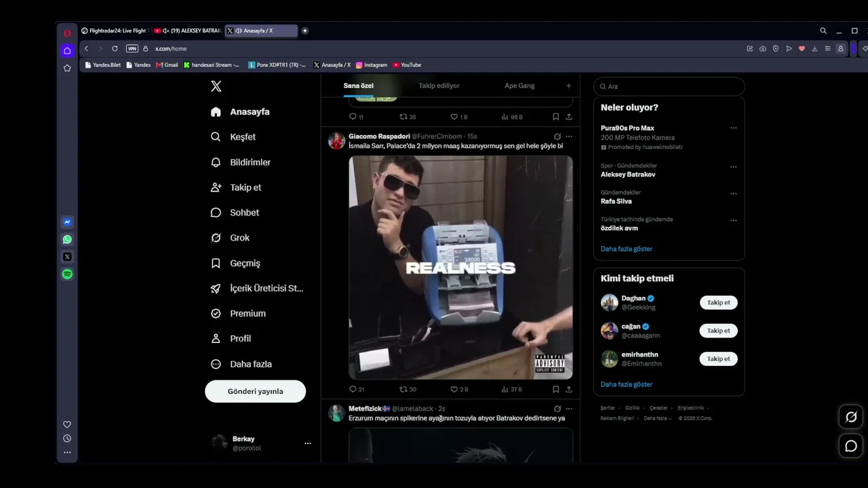This screenshot has width=868, height=488.
Task: Open the Opera downloads icon
Action: 814,49
